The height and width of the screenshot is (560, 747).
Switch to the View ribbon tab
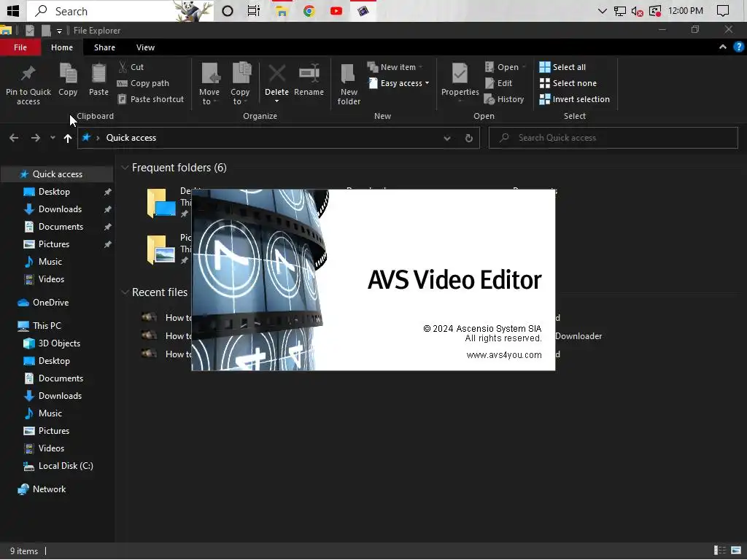[x=145, y=47]
